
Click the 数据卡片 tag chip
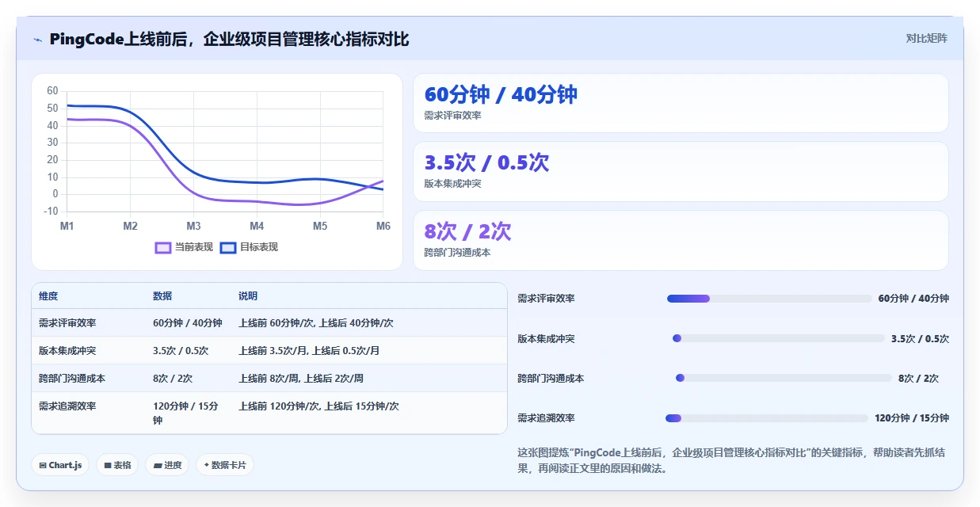point(225,465)
